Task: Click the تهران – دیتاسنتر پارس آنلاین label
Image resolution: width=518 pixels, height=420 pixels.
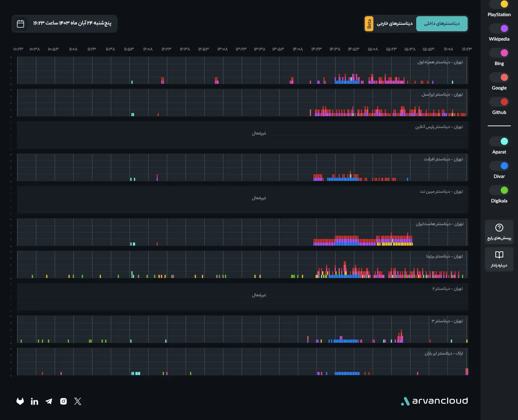Action: click(x=439, y=127)
